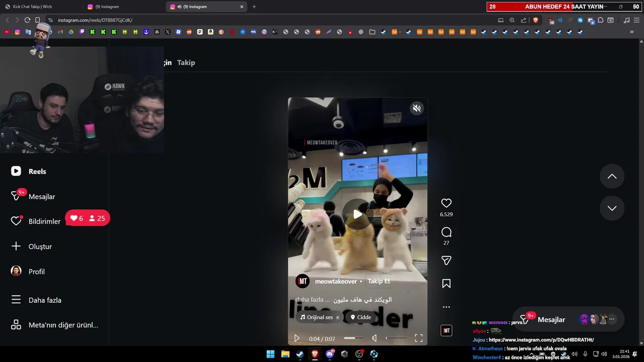Open the meowtakeover profile link
This screenshot has height=362, width=644.
(336, 282)
